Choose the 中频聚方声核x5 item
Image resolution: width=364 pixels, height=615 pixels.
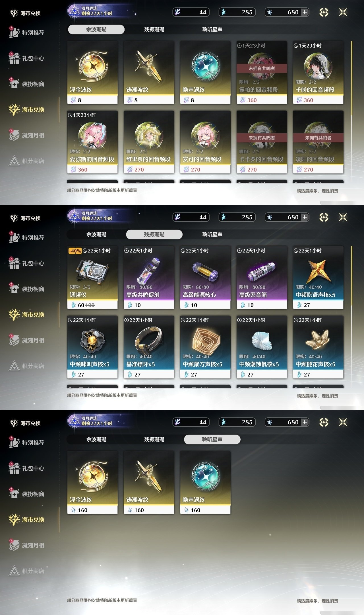coord(205,347)
